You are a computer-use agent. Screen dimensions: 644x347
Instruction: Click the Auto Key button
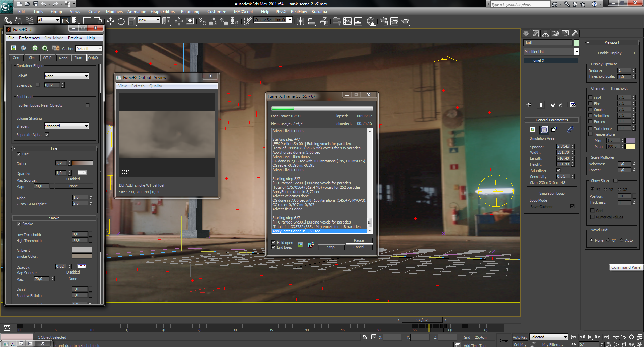[x=520, y=337]
